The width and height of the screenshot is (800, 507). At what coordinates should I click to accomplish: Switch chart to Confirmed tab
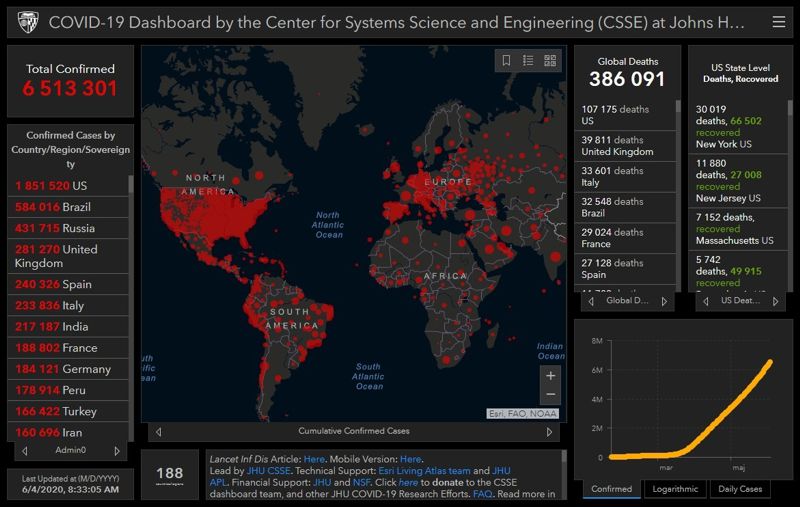[x=611, y=489]
